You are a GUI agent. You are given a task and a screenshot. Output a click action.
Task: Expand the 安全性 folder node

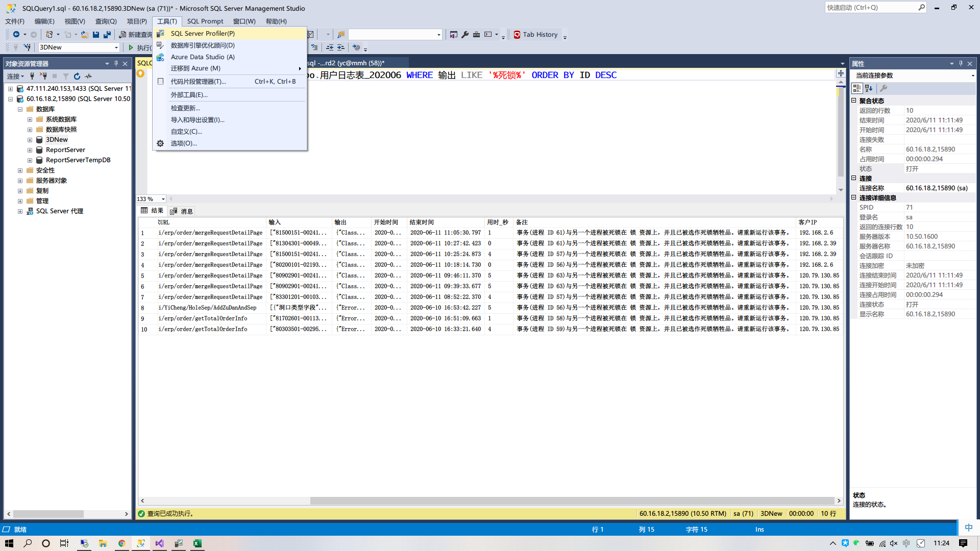(x=20, y=170)
